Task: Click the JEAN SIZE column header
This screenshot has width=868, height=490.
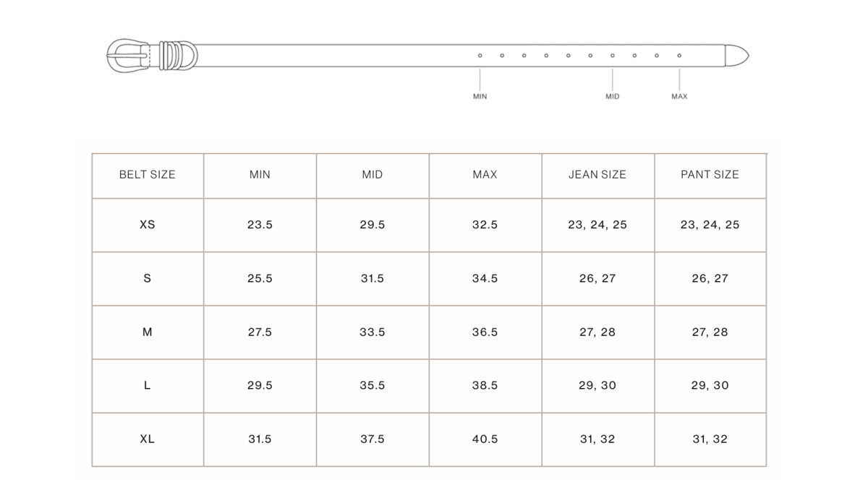Action: coord(597,175)
